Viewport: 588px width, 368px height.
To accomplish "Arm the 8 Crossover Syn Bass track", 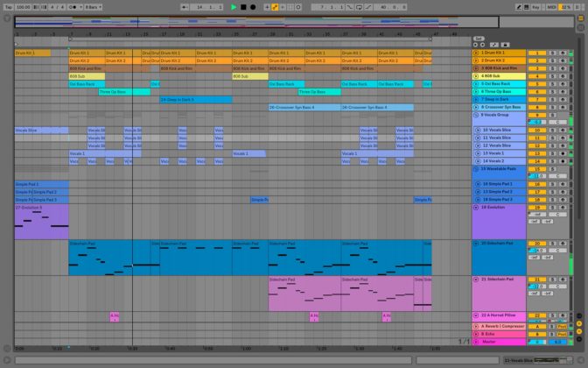I will point(562,108).
